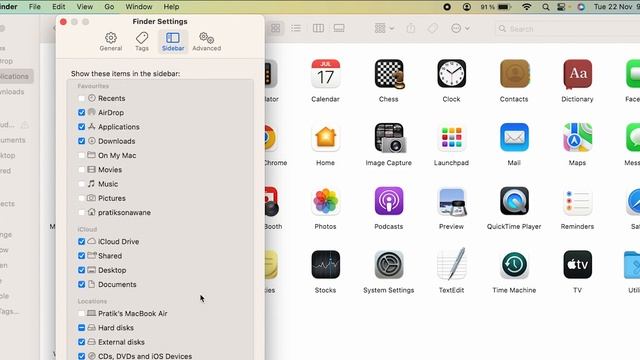The width and height of the screenshot is (640, 360).
Task: Open the Photos app icon
Action: (x=325, y=201)
